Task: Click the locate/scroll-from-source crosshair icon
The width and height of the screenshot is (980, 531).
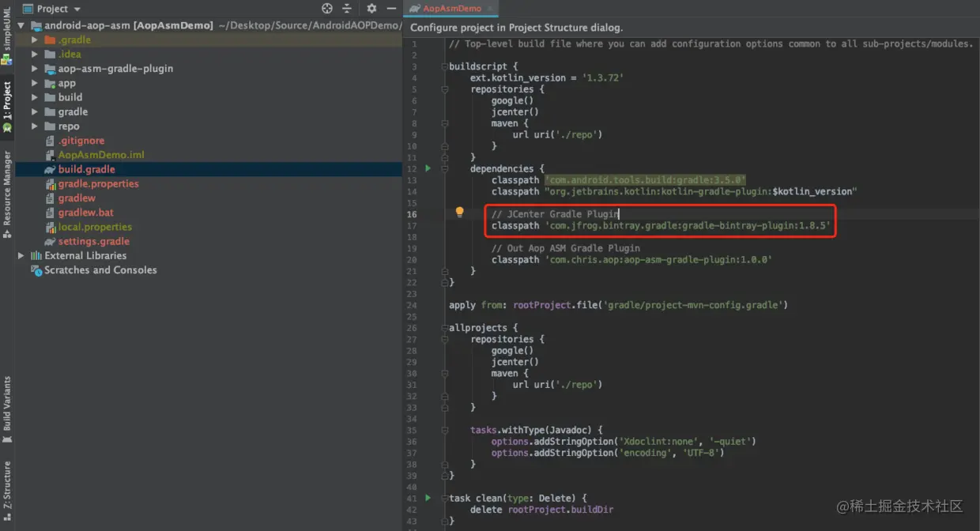Action: [x=327, y=9]
